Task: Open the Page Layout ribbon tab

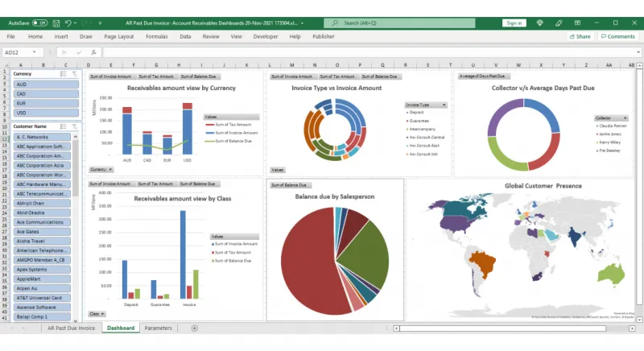Action: coord(120,36)
